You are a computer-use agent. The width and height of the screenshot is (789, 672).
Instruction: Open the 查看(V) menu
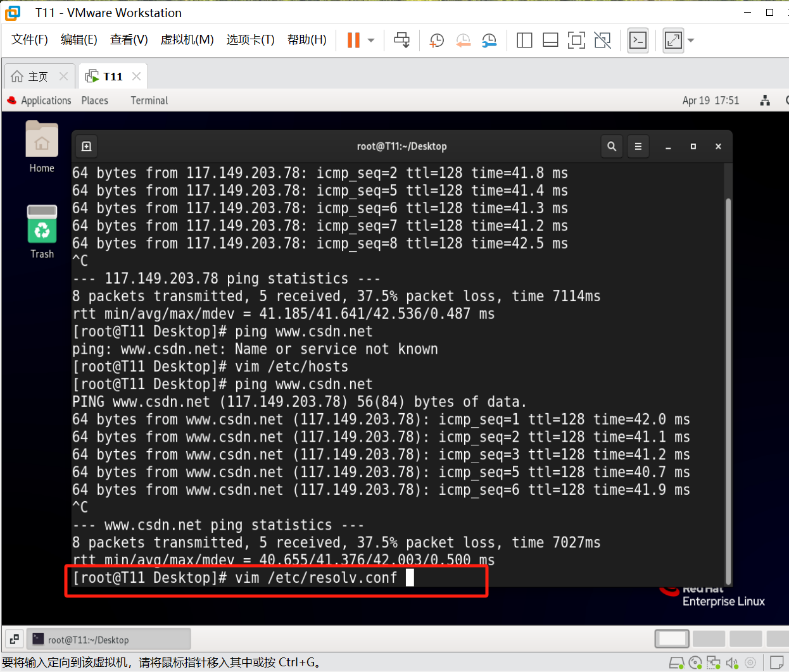coord(129,40)
